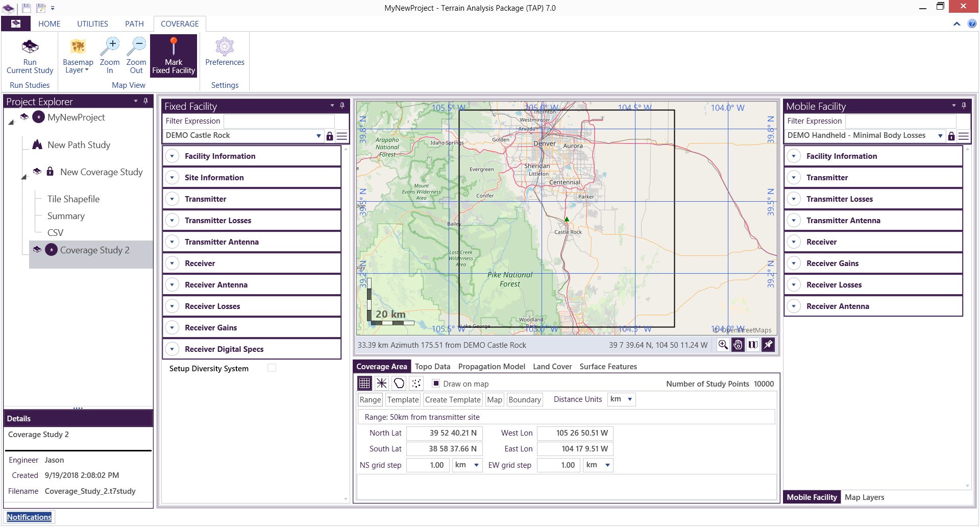
Task: Click the Boundary button
Action: [524, 400]
